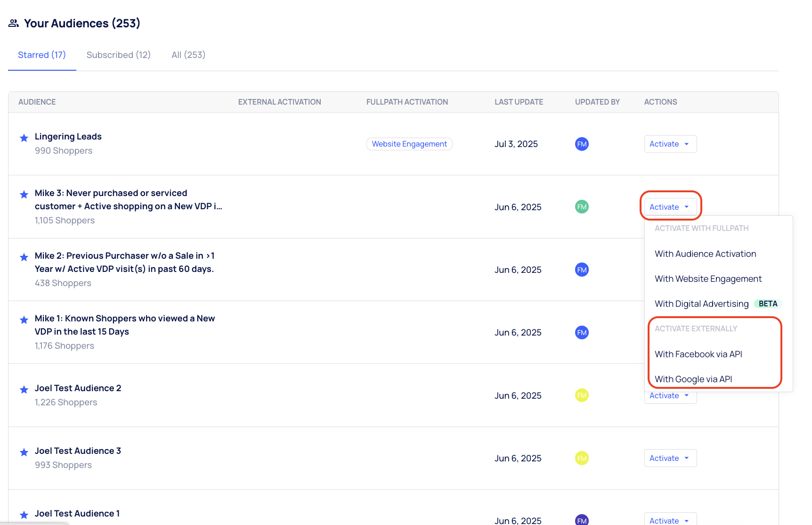This screenshot has width=812, height=525.
Task: Open the Joel Test Audience 2 audience name
Action: [x=78, y=388]
